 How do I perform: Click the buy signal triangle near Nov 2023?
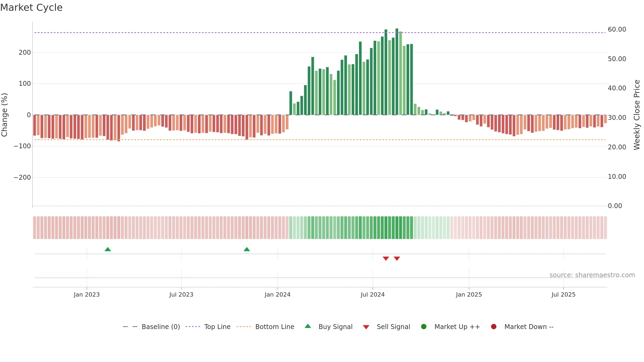(247, 249)
